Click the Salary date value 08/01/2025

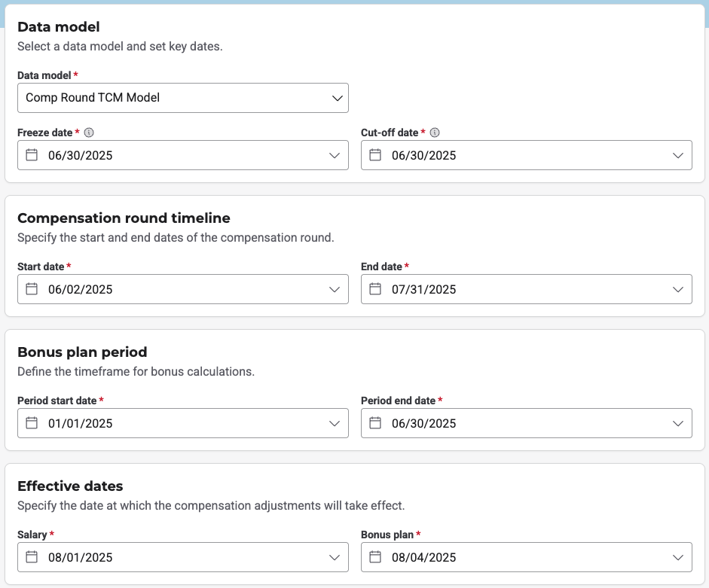pos(81,558)
